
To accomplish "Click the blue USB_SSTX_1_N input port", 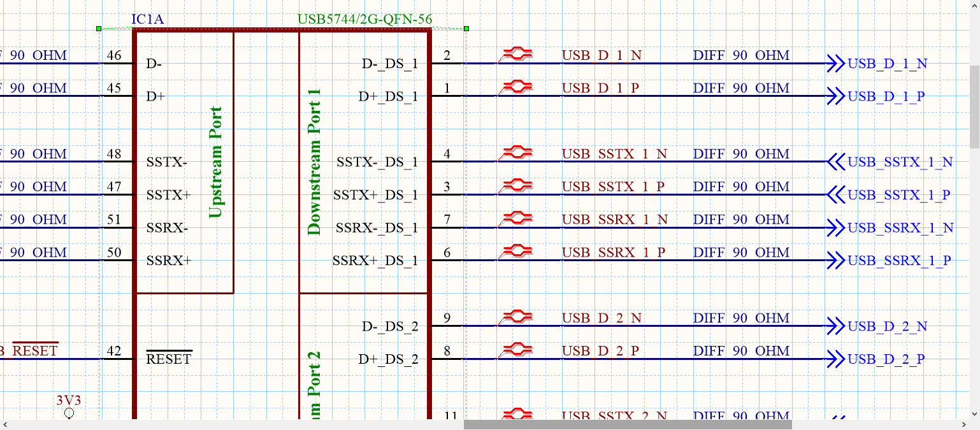I will coord(890,162).
